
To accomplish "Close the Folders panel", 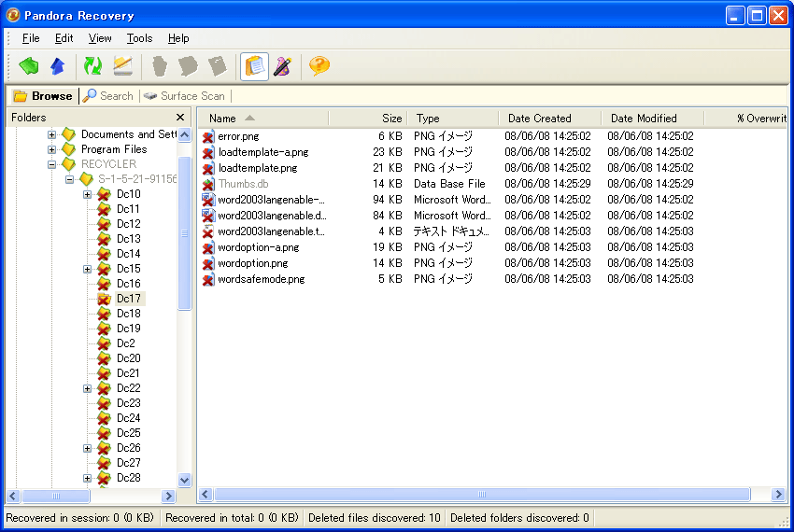I will coord(179,118).
